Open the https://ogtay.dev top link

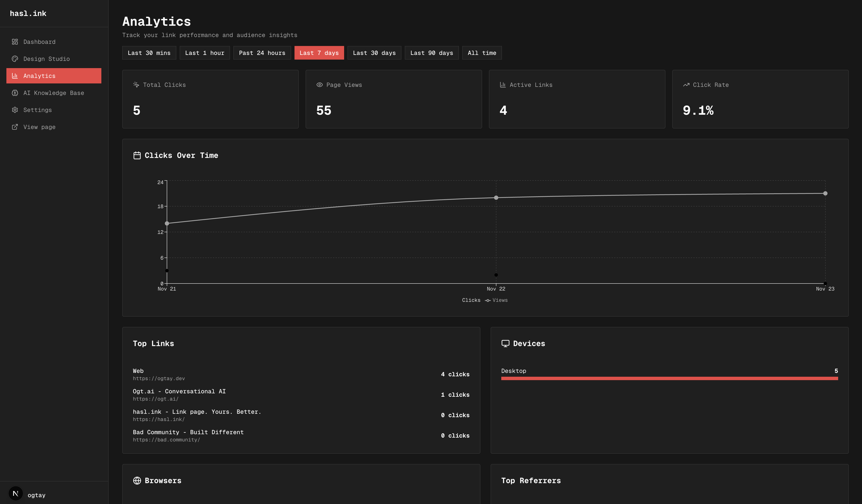coord(159,378)
